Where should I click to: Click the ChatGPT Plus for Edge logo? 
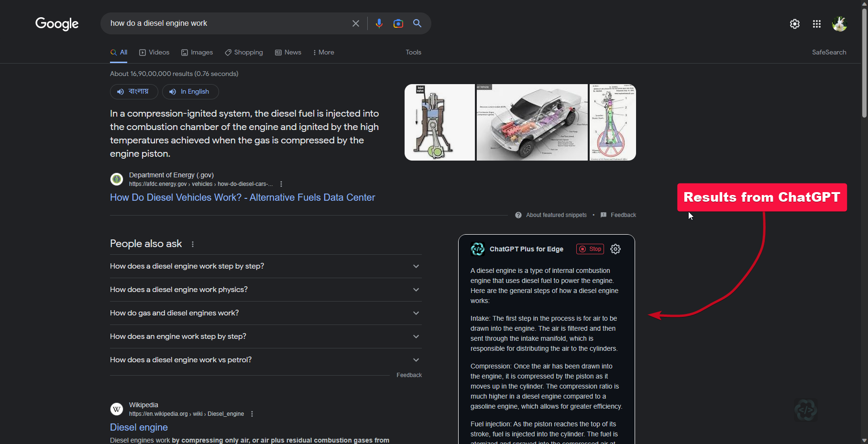(478, 249)
